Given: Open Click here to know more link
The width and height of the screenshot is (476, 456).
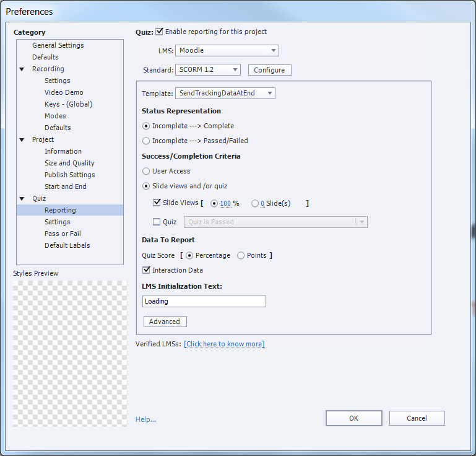Looking at the screenshot, I should pos(224,344).
